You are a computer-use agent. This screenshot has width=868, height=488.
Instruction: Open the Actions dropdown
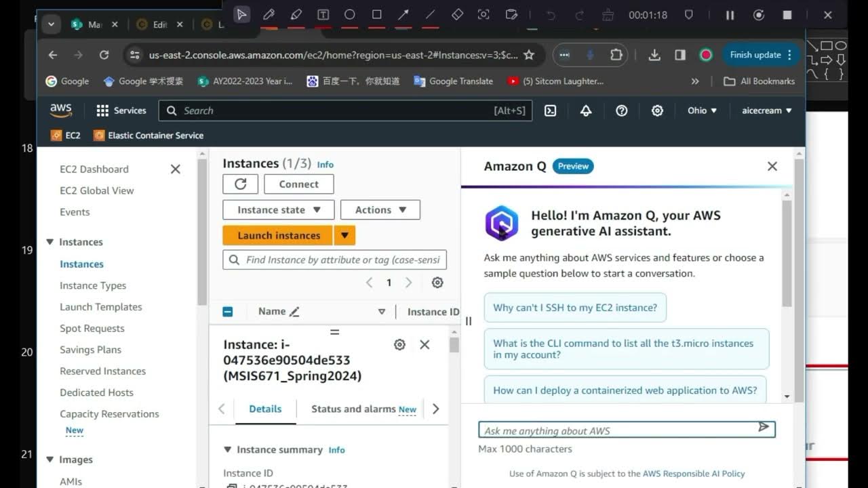coord(380,210)
